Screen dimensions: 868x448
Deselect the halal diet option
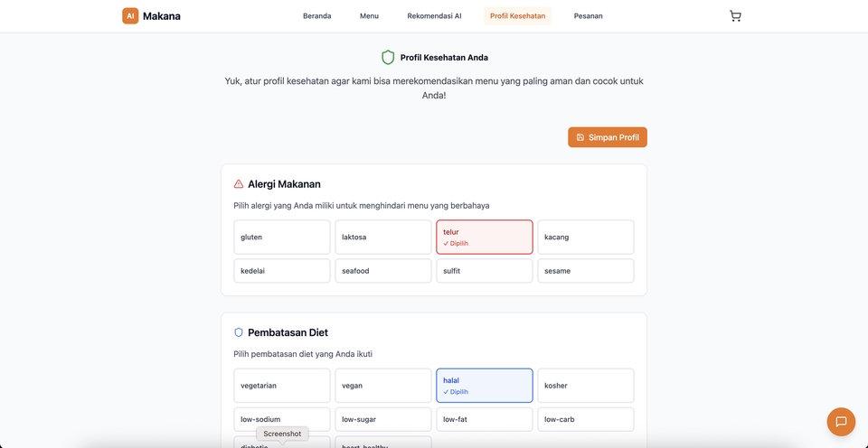coord(485,386)
